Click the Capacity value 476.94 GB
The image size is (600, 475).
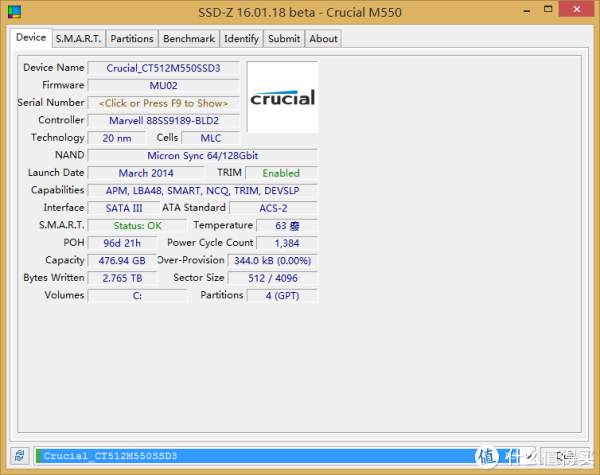click(x=122, y=261)
